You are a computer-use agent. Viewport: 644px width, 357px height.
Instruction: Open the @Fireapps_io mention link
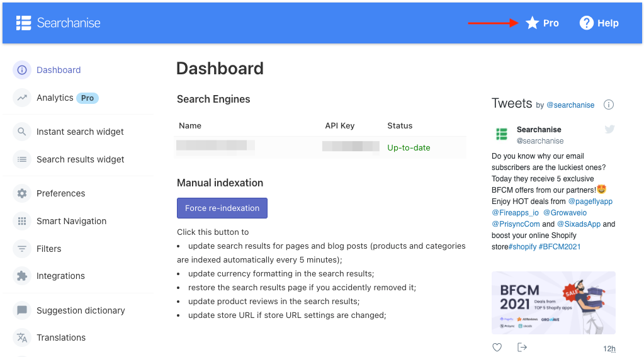pos(515,213)
